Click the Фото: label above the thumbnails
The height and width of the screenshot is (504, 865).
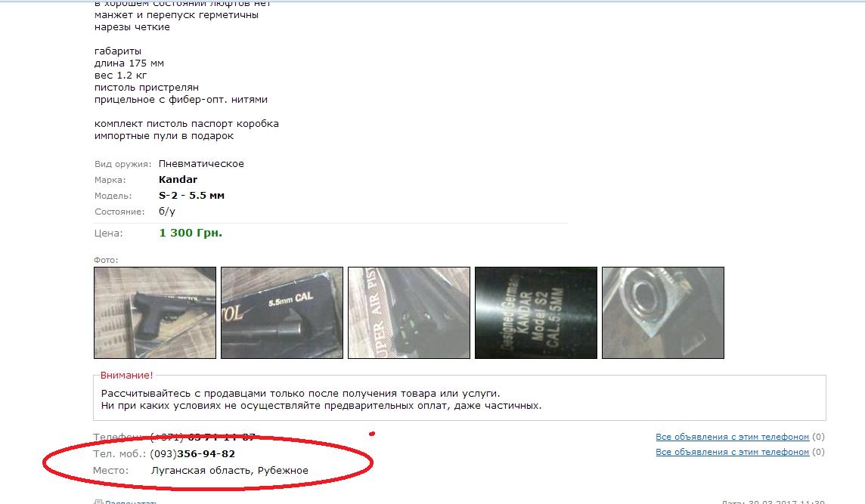[106, 260]
